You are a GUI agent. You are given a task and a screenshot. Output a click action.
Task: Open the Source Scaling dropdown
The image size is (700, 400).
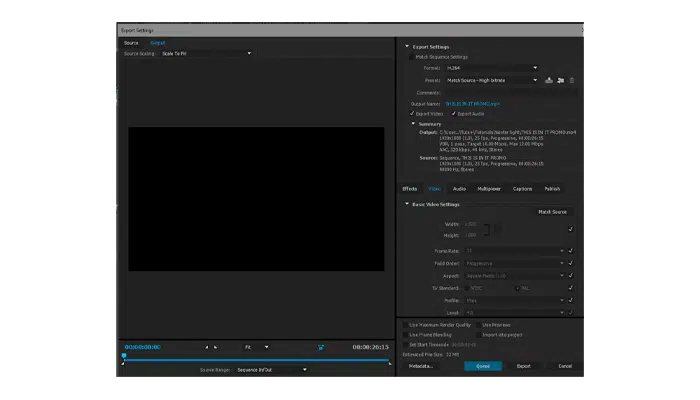click(x=206, y=54)
